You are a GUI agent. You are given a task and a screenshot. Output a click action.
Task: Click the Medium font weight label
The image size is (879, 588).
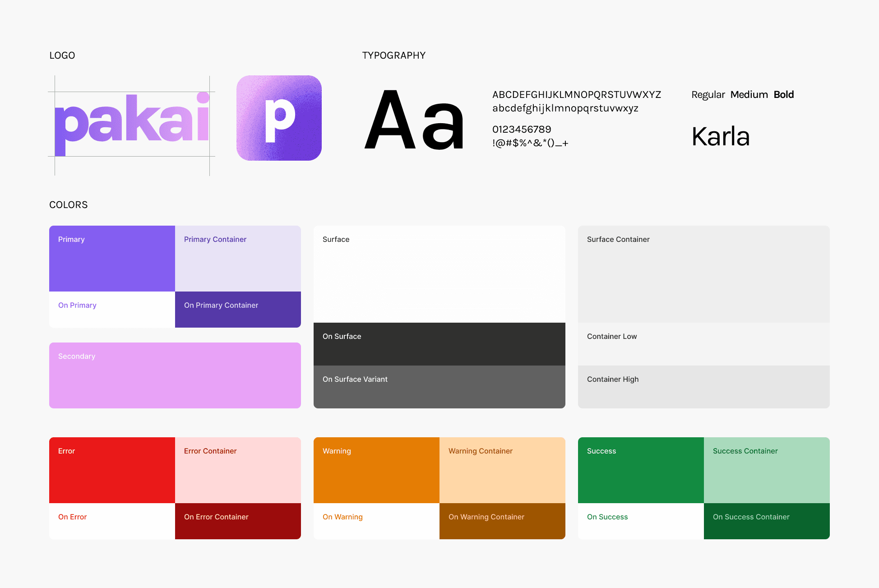749,95
